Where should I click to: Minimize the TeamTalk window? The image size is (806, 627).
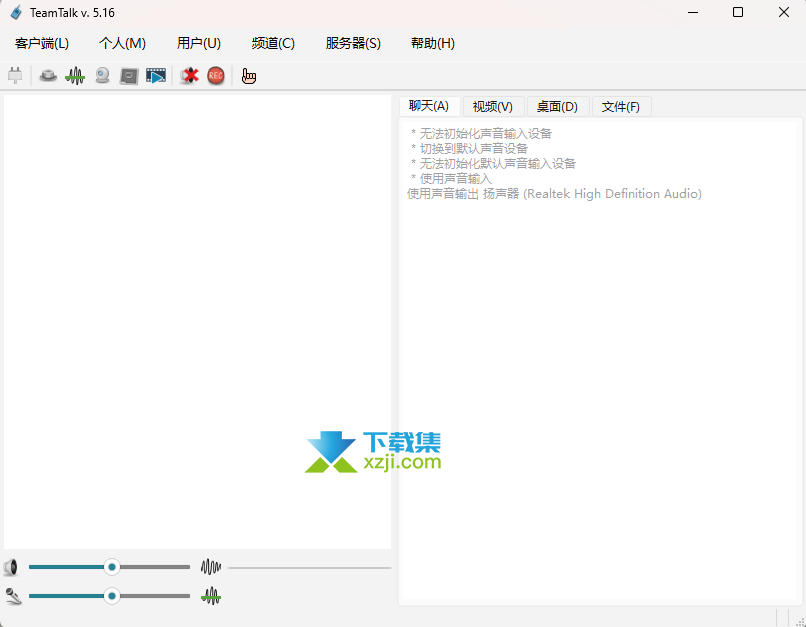[x=693, y=12]
